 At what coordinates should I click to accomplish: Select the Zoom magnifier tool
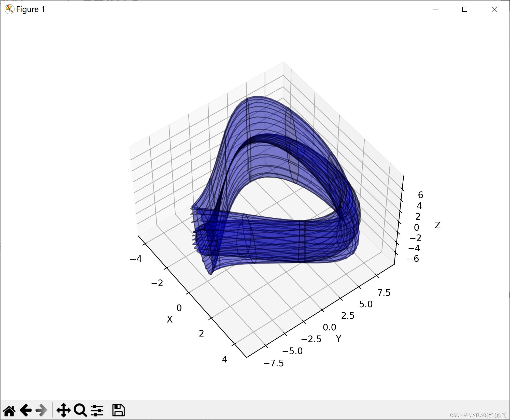coord(80,410)
